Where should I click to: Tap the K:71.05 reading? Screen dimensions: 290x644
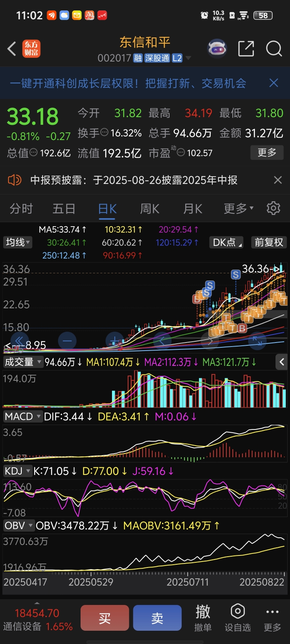[x=55, y=471]
